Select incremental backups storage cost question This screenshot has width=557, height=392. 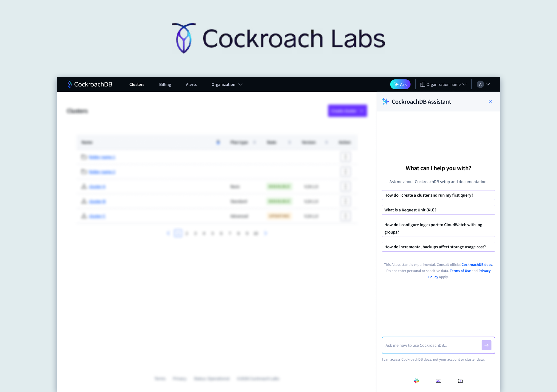click(438, 247)
